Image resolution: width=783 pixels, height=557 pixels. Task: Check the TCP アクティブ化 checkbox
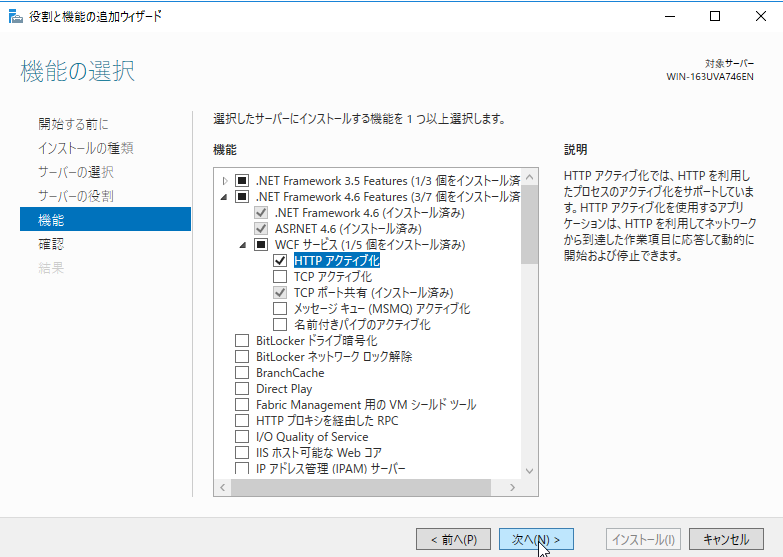click(x=280, y=277)
